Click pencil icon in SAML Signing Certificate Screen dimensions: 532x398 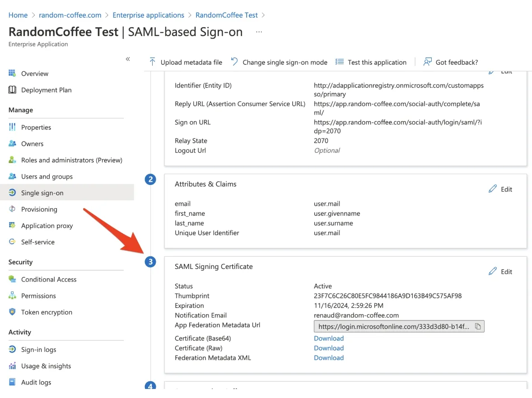tap(493, 271)
